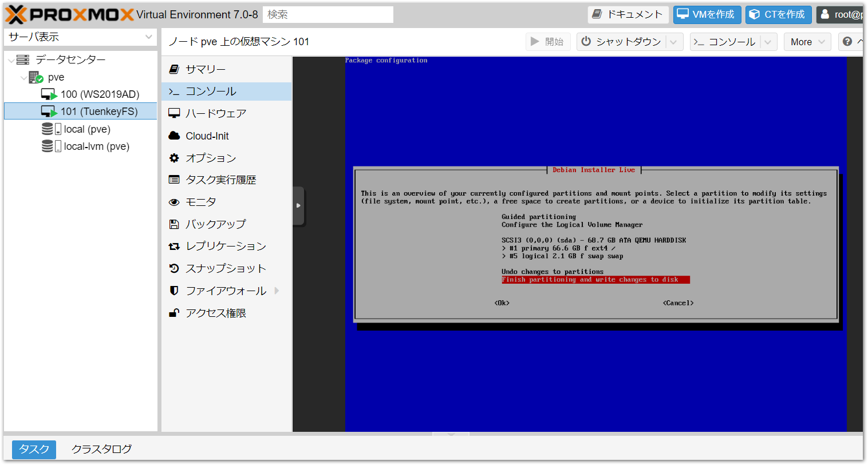Viewport: 868px width, 465px height.
Task: Click the サマリー book icon
Action: [174, 69]
